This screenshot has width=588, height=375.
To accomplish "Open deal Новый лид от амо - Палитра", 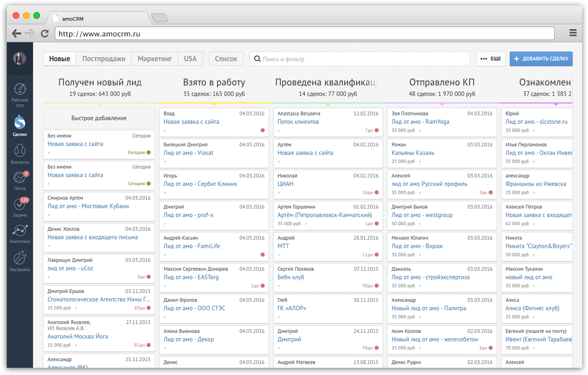I will tap(429, 308).
